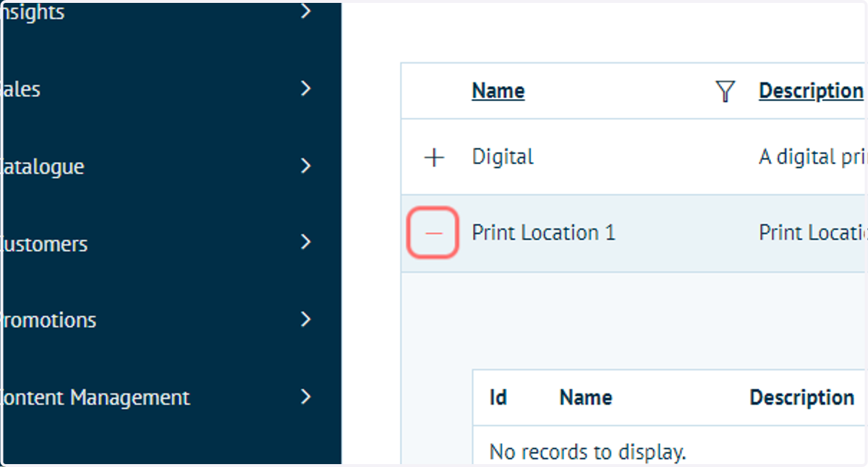Viewport: 868px width, 467px height.
Task: Expand the Customers sidebar menu chevron
Action: [x=306, y=242]
